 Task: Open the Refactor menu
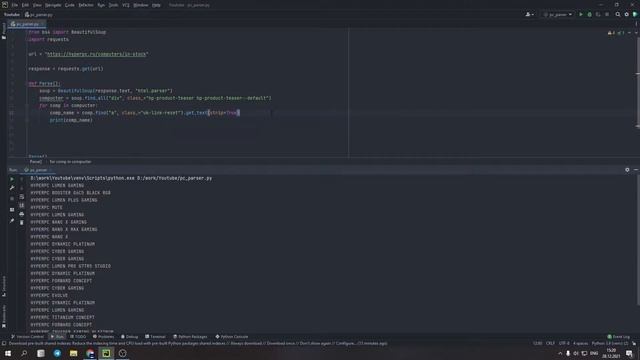coord(86,5)
